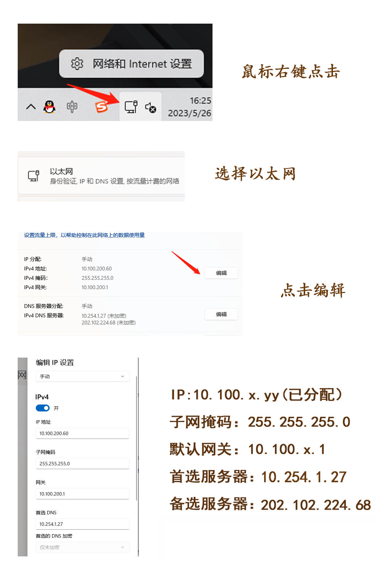
Task: Show hidden tray icons with the up chevron
Action: pyautogui.click(x=31, y=107)
